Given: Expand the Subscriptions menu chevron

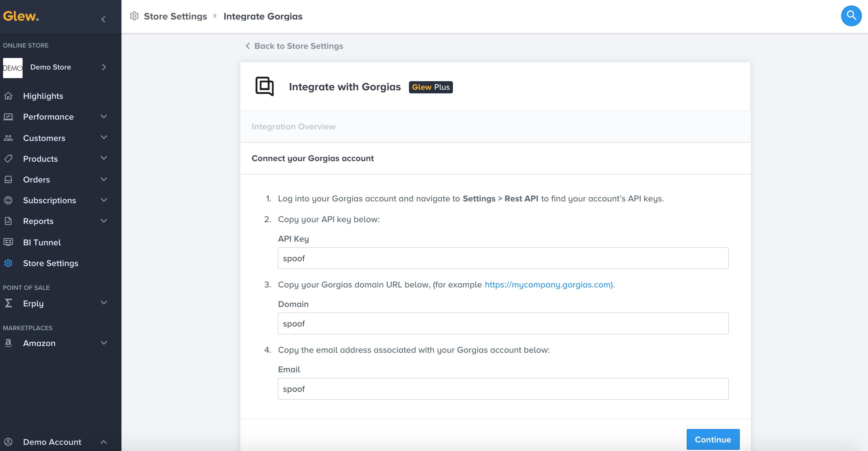Looking at the screenshot, I should (104, 200).
